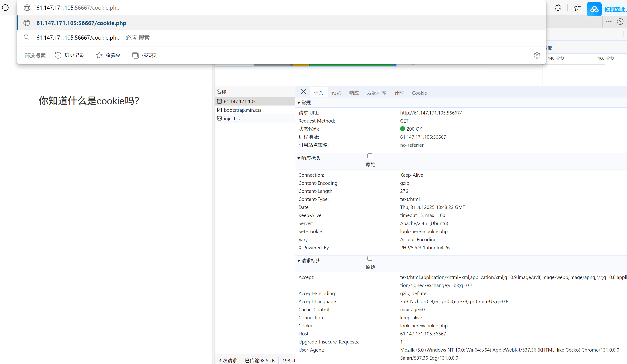Click the 收藏夹 filter button

click(x=108, y=55)
